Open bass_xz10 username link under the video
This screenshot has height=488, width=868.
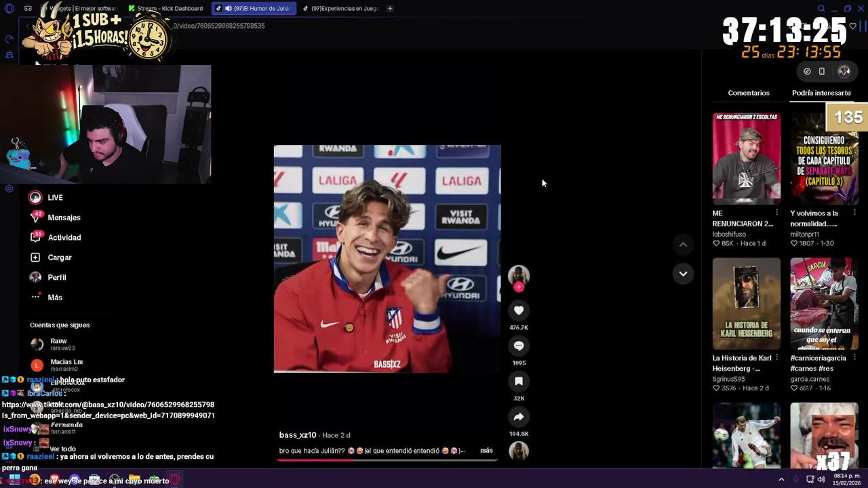pos(298,435)
